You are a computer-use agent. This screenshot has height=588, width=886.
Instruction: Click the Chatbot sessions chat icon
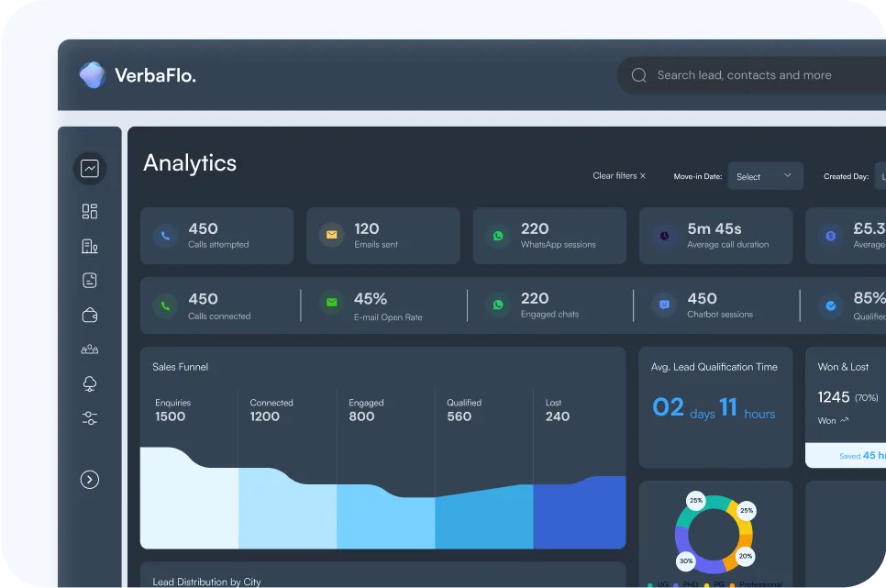pos(664,305)
